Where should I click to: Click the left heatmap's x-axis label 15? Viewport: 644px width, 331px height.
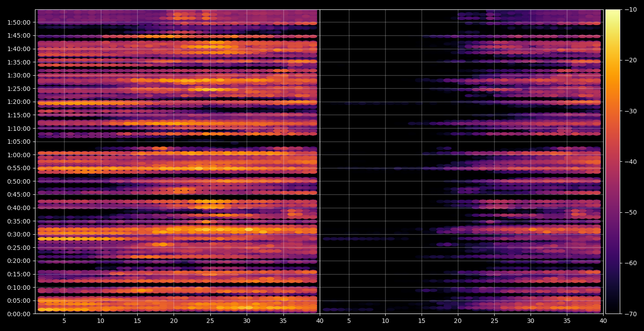pyautogui.click(x=137, y=321)
